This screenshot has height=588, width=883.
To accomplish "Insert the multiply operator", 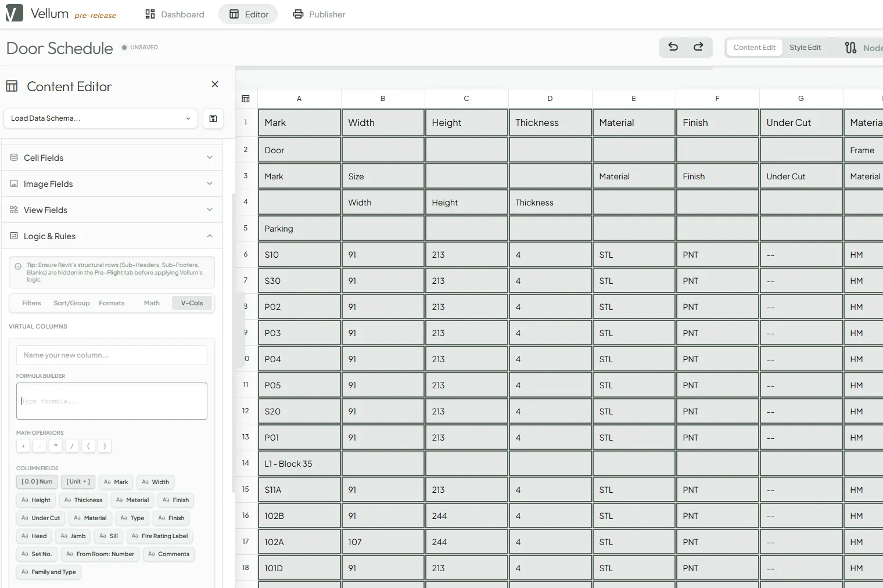I will pyautogui.click(x=56, y=446).
